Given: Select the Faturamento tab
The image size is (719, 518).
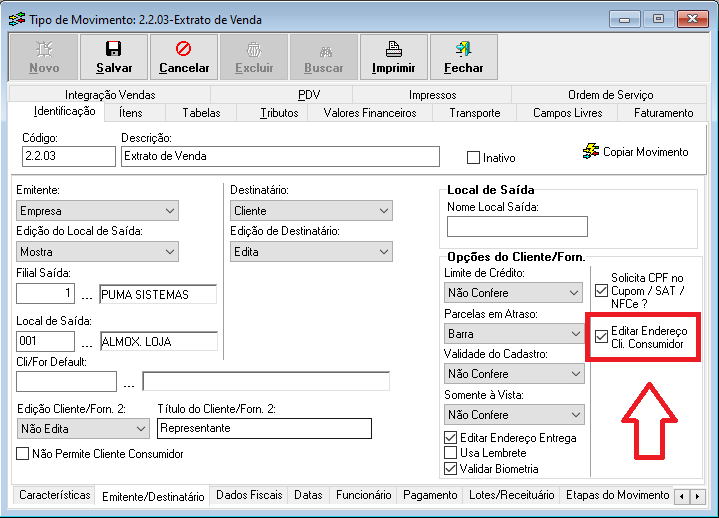Looking at the screenshot, I should coord(662,113).
